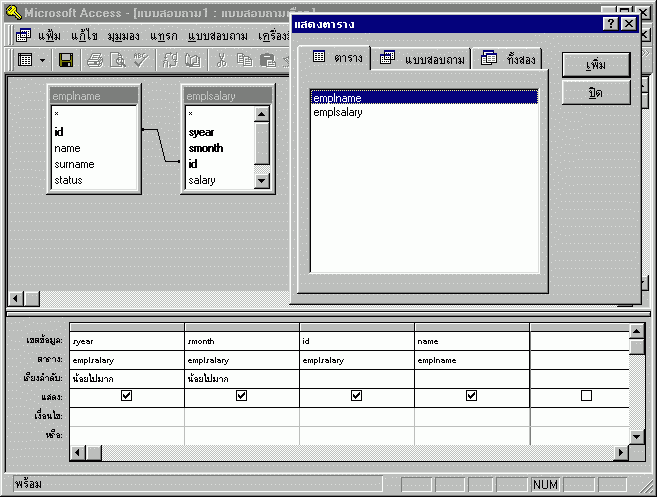This screenshot has height=497, width=657.
Task: Click the sort cell under smonth column
Action: (x=241, y=378)
